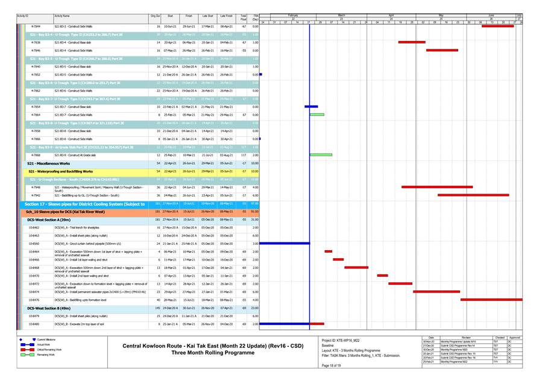Image resolution: width=554 pixels, height=392 pixels.
Task: Click the Total Float column header
Action: coord(243,17)
